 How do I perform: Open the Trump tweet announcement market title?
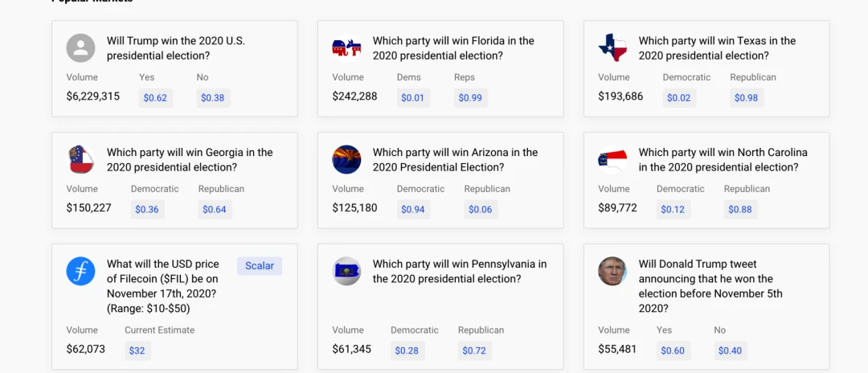(710, 286)
